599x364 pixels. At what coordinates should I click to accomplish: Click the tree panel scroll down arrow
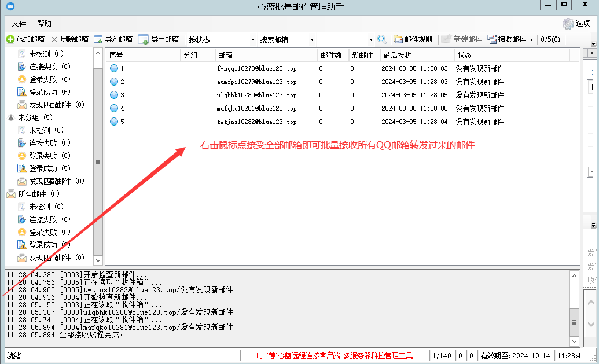(98, 260)
